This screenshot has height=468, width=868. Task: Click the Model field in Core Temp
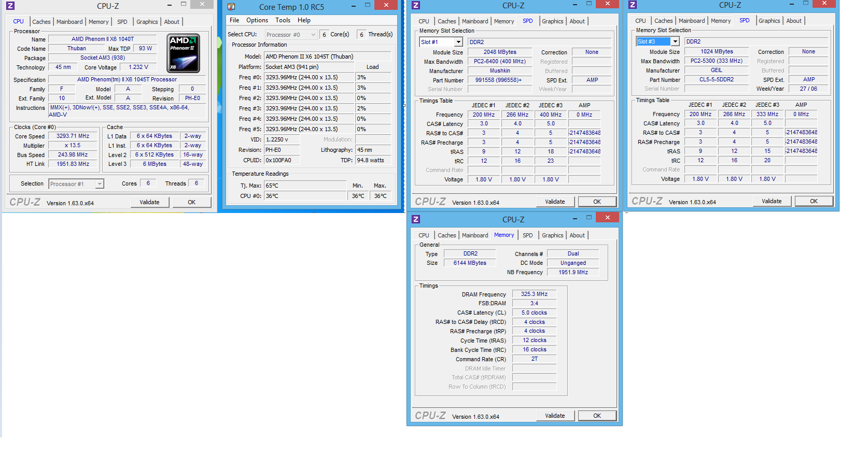point(328,56)
